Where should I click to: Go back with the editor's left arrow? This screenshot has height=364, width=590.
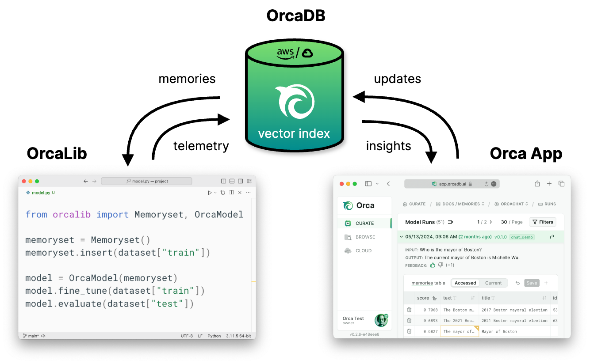click(85, 181)
